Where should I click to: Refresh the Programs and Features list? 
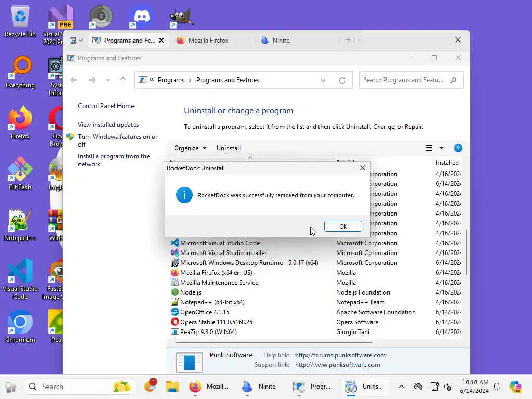[x=342, y=81]
